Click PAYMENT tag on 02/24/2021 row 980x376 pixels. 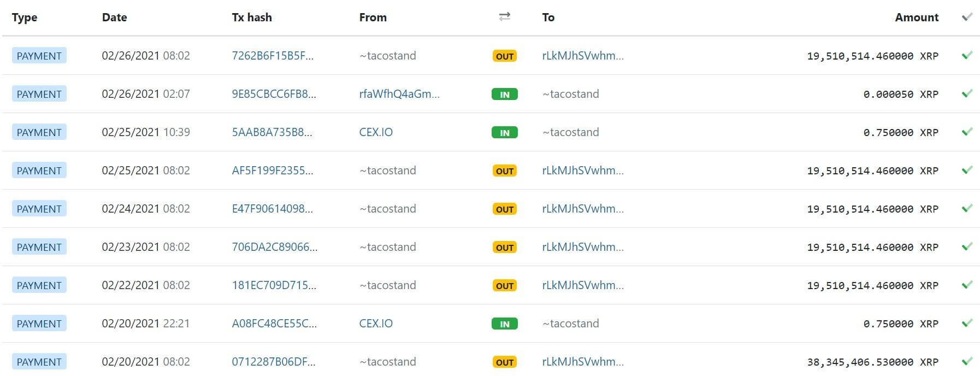click(39, 209)
